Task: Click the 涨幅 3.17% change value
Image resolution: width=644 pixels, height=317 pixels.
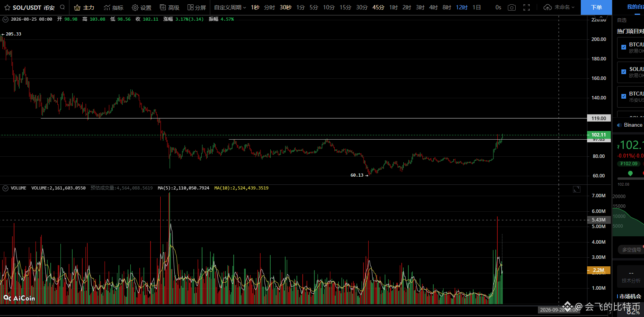Action: (183, 19)
